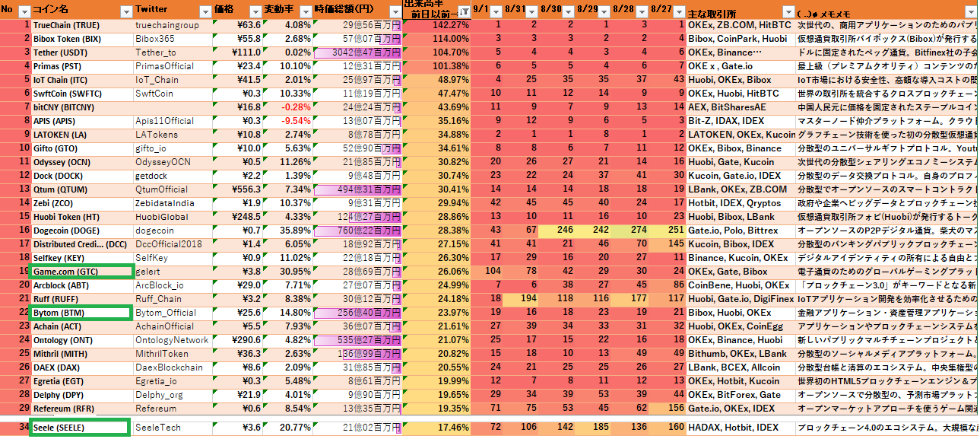Open the 9/1 column filter dropdown
The height and width of the screenshot is (439, 980).
[x=496, y=11]
